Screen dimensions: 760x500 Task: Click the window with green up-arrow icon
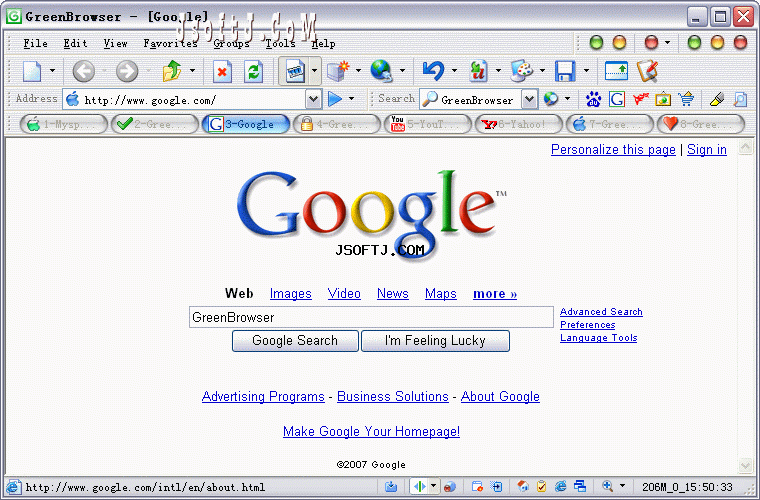coord(616,71)
